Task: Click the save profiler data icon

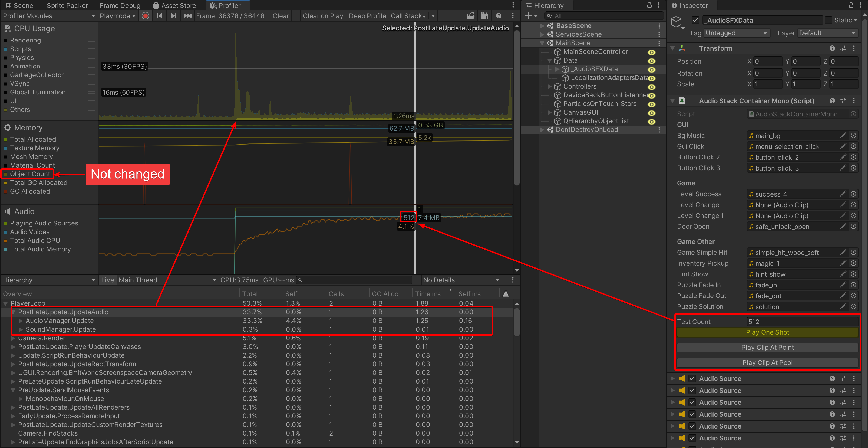Action: coord(484,16)
